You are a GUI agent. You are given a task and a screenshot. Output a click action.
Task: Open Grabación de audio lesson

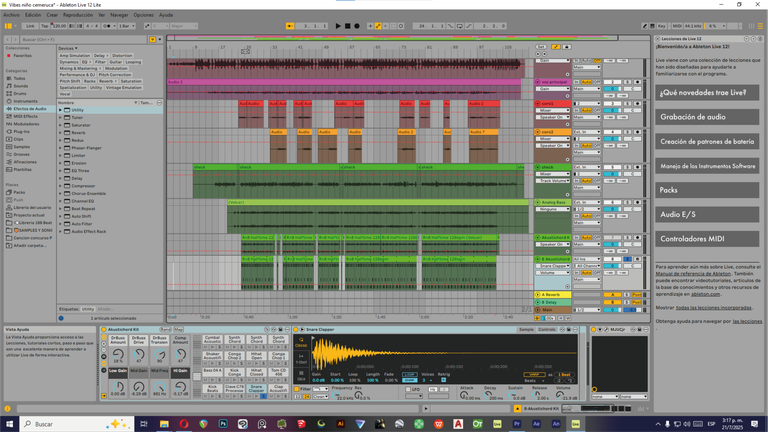pyautogui.click(x=707, y=117)
